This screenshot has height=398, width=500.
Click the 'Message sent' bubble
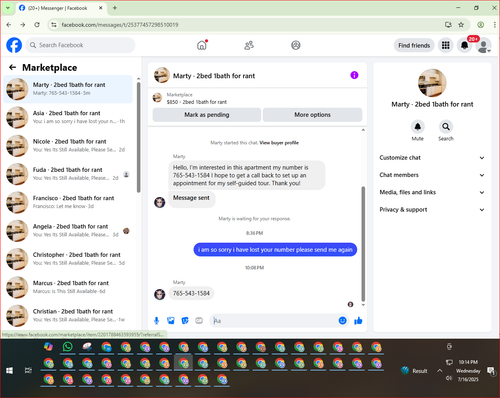click(x=191, y=198)
